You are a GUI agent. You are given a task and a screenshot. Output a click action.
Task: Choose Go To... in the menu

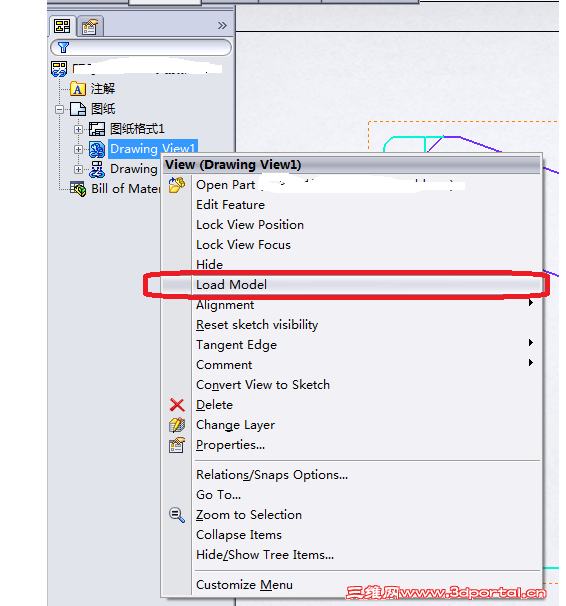tap(219, 495)
